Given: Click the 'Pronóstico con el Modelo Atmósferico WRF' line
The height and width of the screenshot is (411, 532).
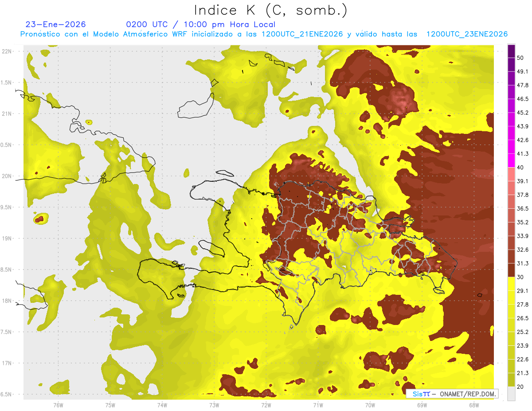Looking at the screenshot, I should 264,34.
